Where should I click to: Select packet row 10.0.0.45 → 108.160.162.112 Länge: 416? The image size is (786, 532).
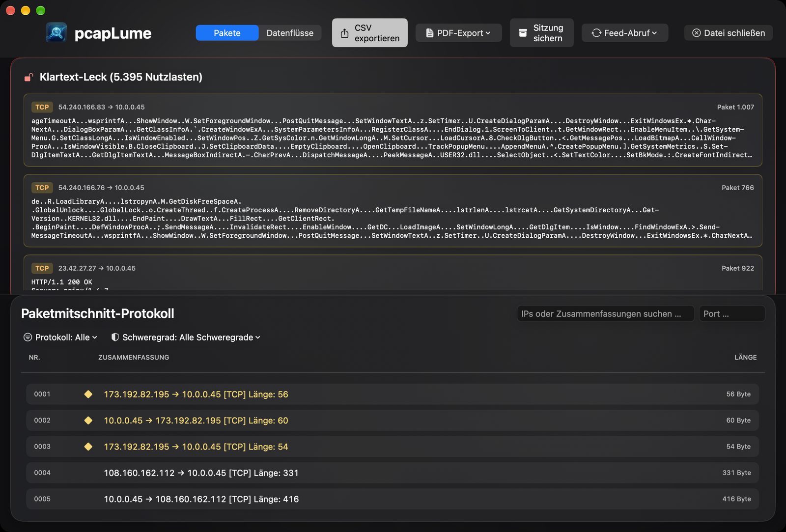pyautogui.click(x=393, y=499)
